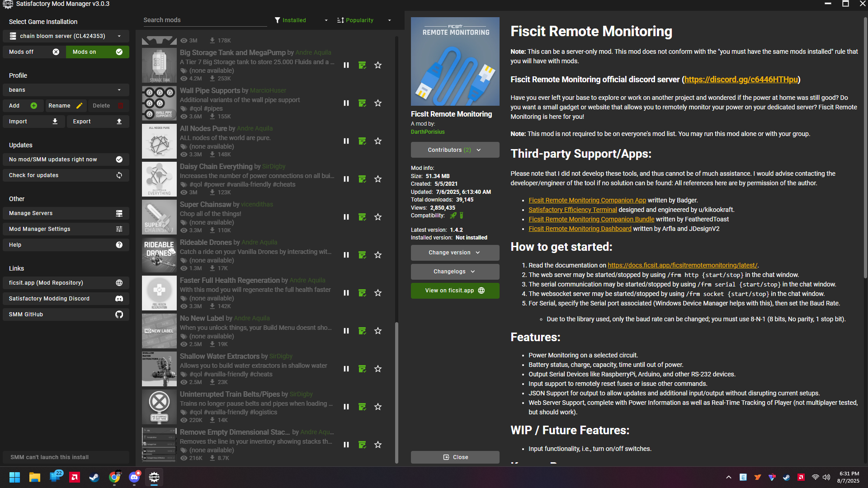
Task: Open Satisfactory Efficiency Terminal link
Action: tap(573, 210)
